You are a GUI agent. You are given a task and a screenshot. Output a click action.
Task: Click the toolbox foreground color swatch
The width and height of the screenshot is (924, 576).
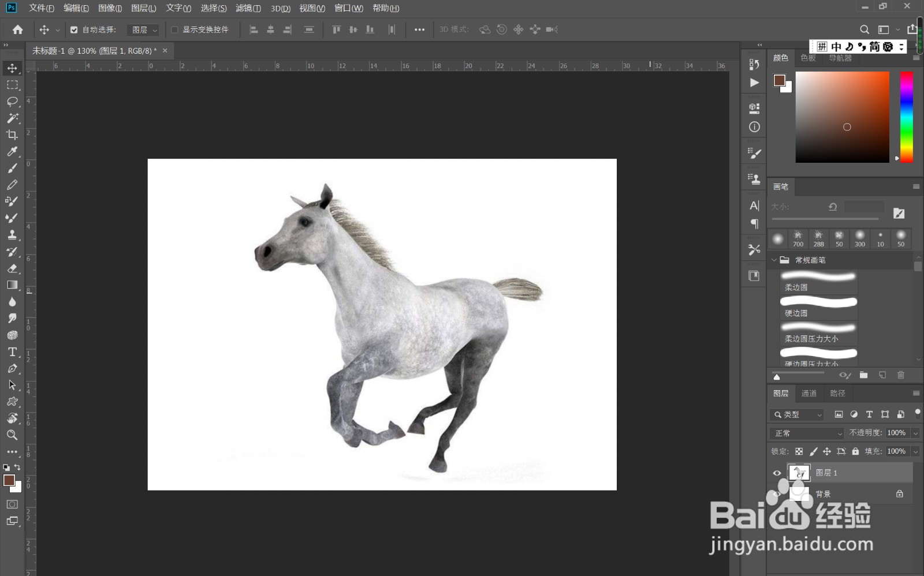tap(9, 480)
